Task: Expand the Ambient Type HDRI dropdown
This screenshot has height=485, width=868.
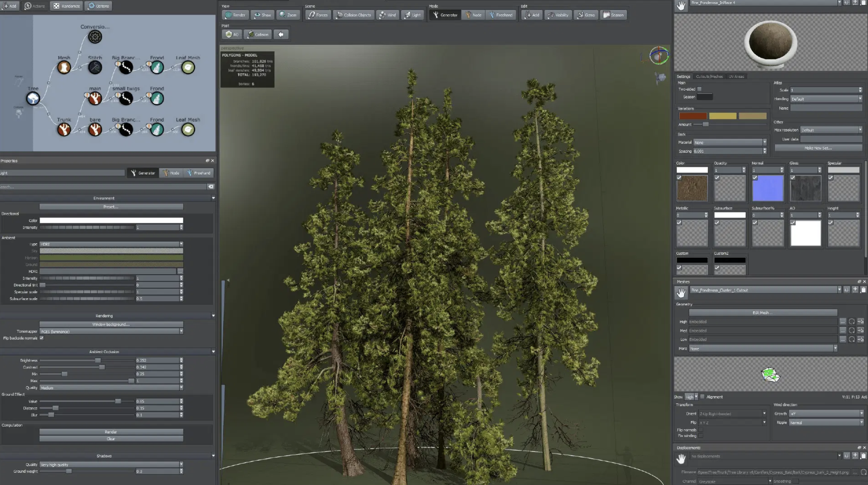Action: click(x=111, y=244)
